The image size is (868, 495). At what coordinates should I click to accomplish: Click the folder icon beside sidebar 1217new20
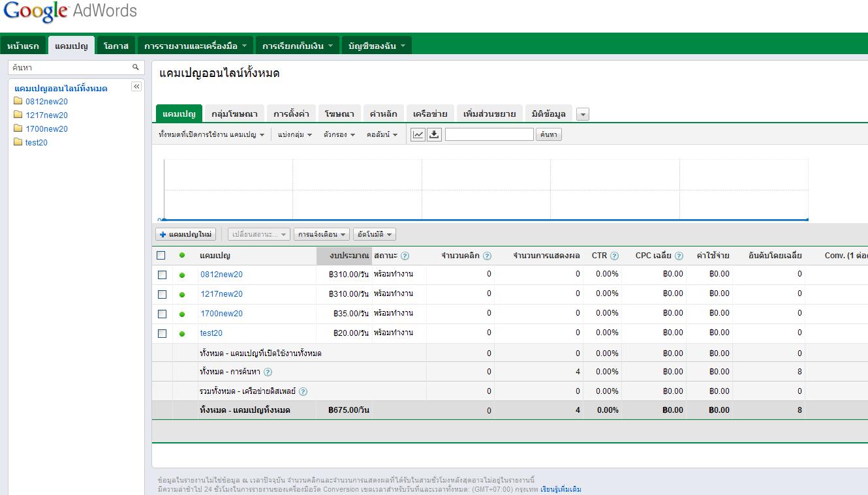18,115
